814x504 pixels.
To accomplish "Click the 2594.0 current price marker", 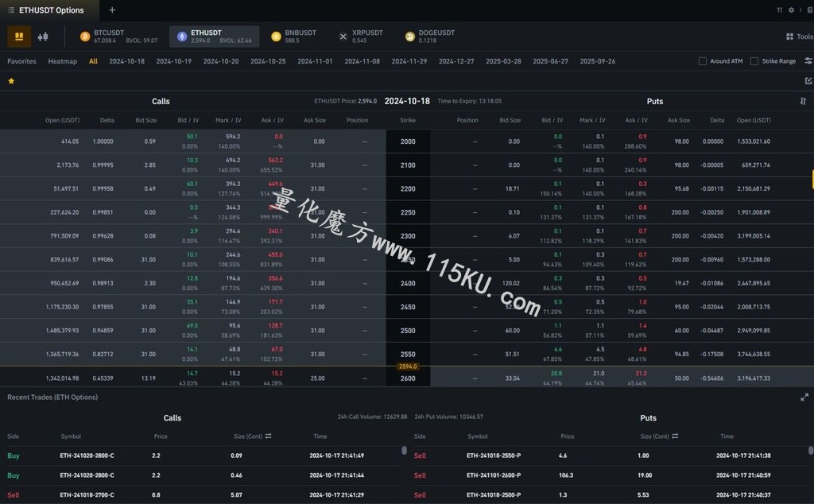I will click(408, 366).
